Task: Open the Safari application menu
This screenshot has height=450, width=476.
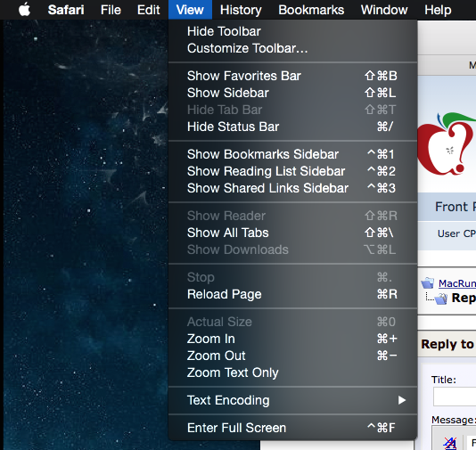Action: pos(66,10)
